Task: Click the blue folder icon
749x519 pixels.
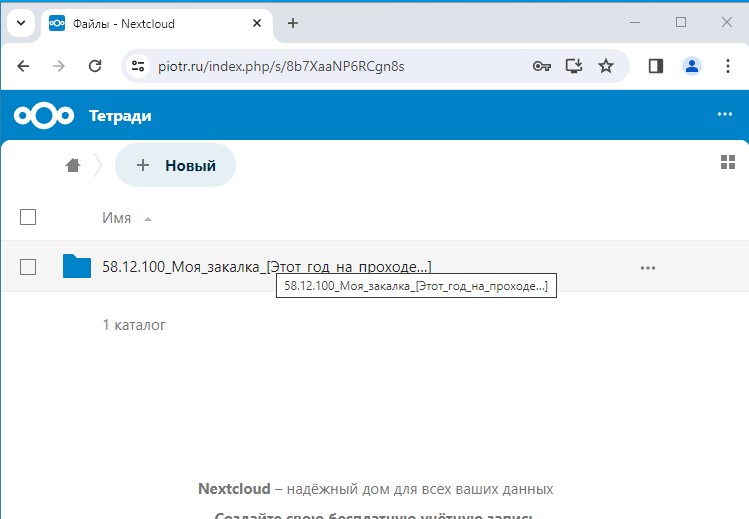Action: tap(77, 266)
